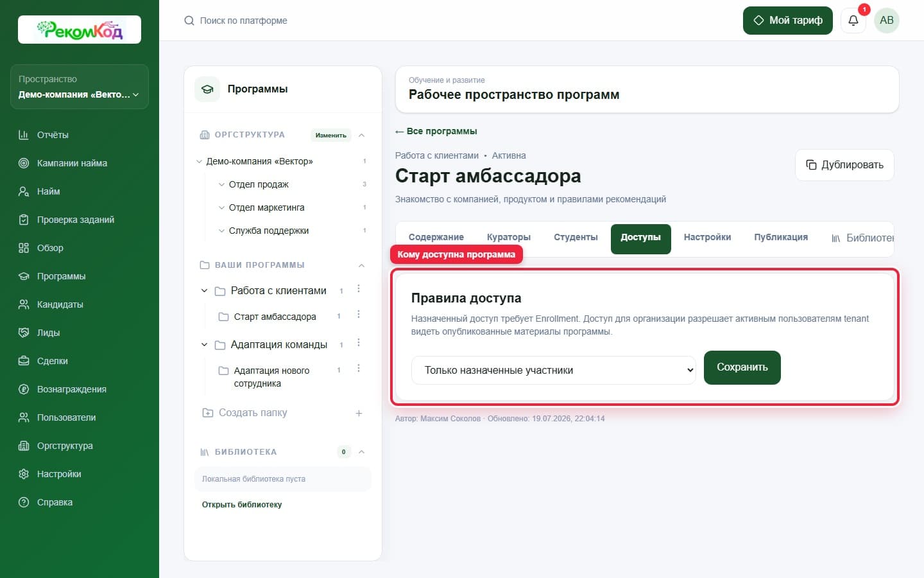Select the Доступы tab
Screen dimensions: 924x578
point(641,239)
